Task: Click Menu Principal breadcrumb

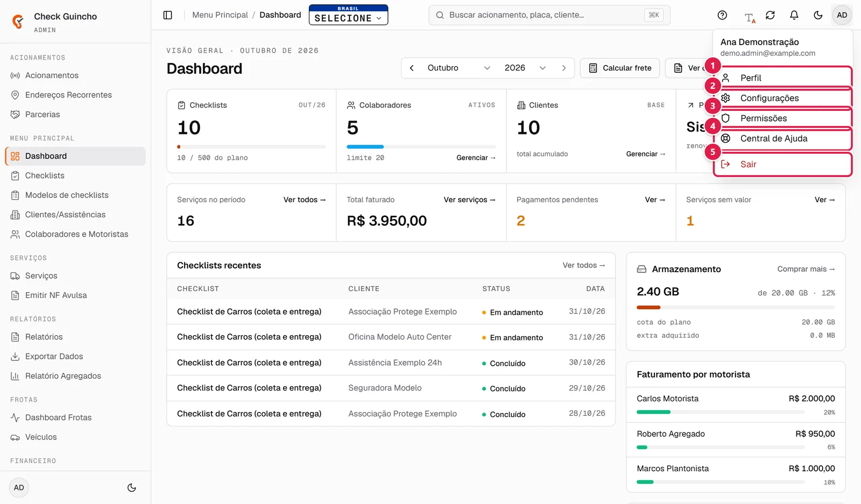Action: click(x=220, y=15)
